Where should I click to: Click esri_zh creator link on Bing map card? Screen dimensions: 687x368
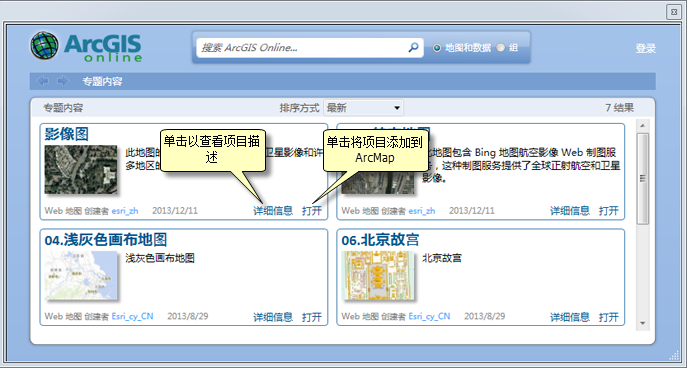(x=422, y=211)
